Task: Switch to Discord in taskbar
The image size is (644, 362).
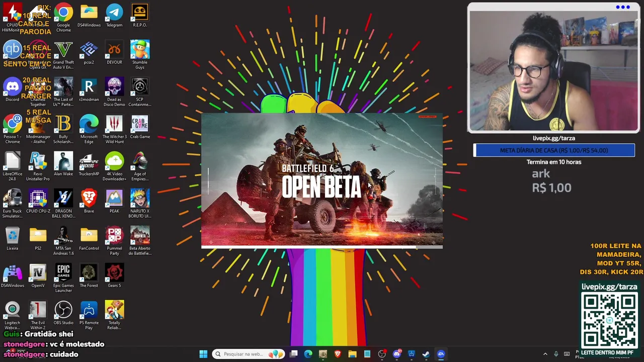Action: [396, 354]
